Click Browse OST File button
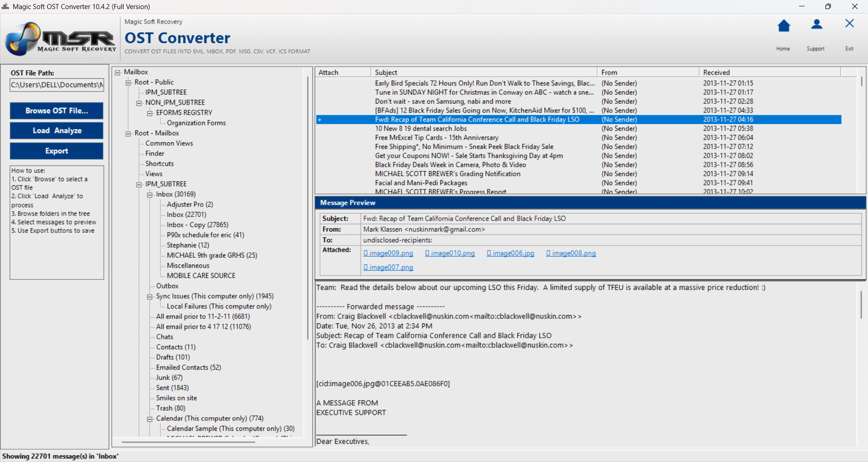Viewport: 868px width, 462px height. 57,111
